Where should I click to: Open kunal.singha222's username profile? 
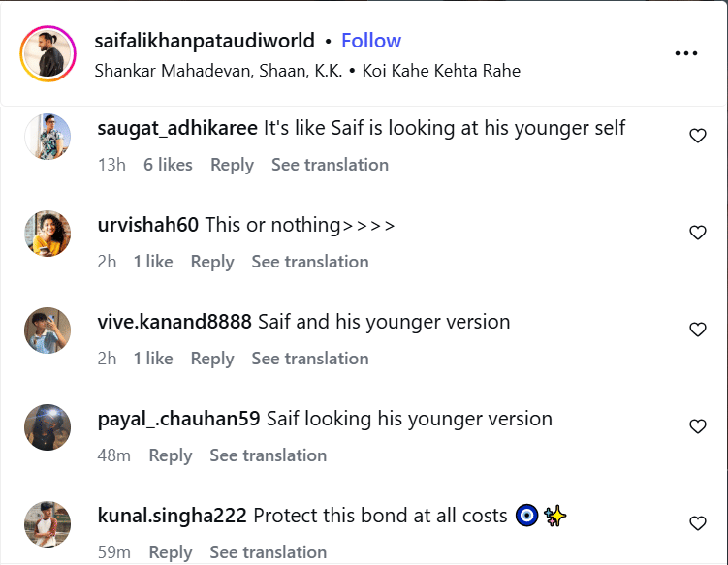[172, 516]
